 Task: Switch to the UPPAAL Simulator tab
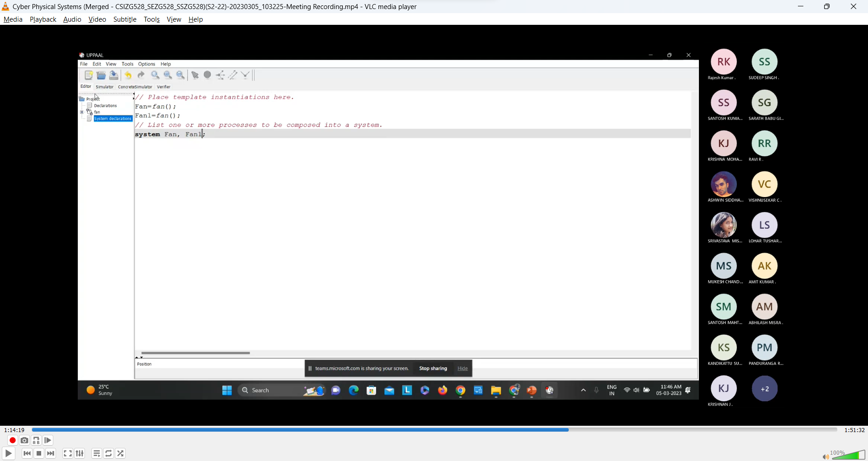pyautogui.click(x=104, y=87)
